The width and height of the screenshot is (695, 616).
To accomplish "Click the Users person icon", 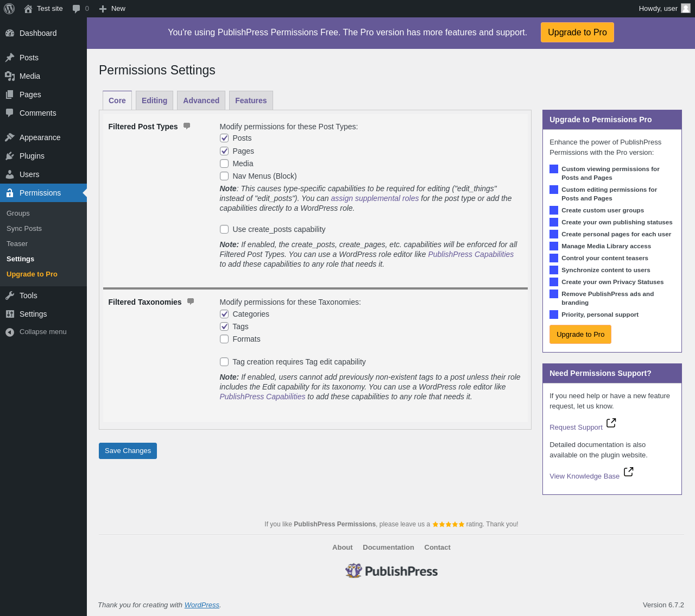I will coord(10,174).
